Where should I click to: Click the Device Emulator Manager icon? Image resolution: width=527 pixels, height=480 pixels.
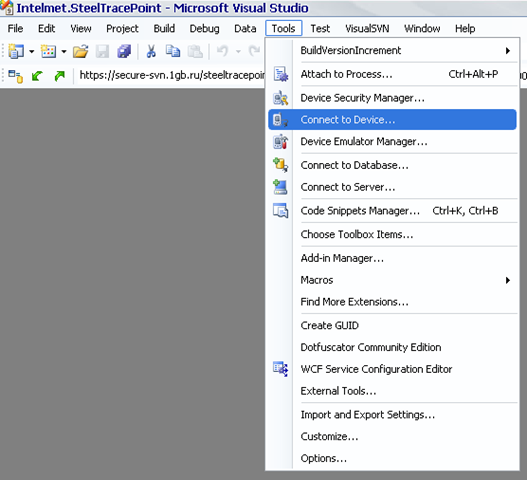click(281, 142)
